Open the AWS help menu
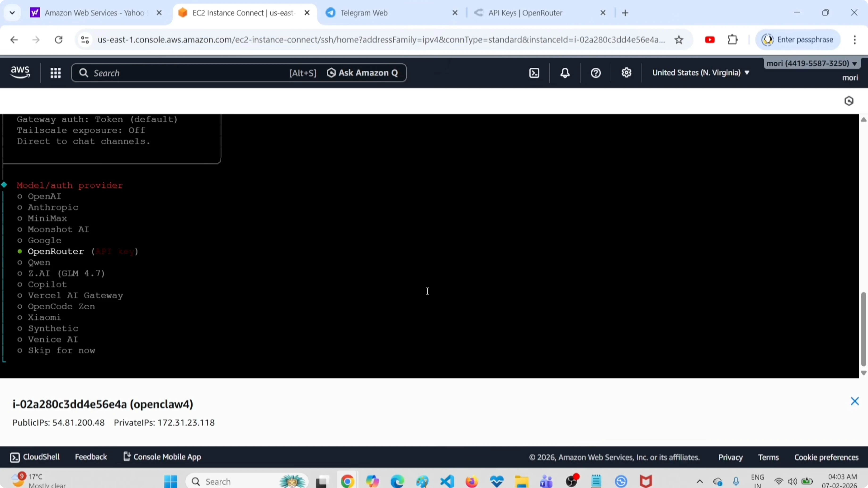Image resolution: width=868 pixels, height=488 pixels. pos(595,73)
